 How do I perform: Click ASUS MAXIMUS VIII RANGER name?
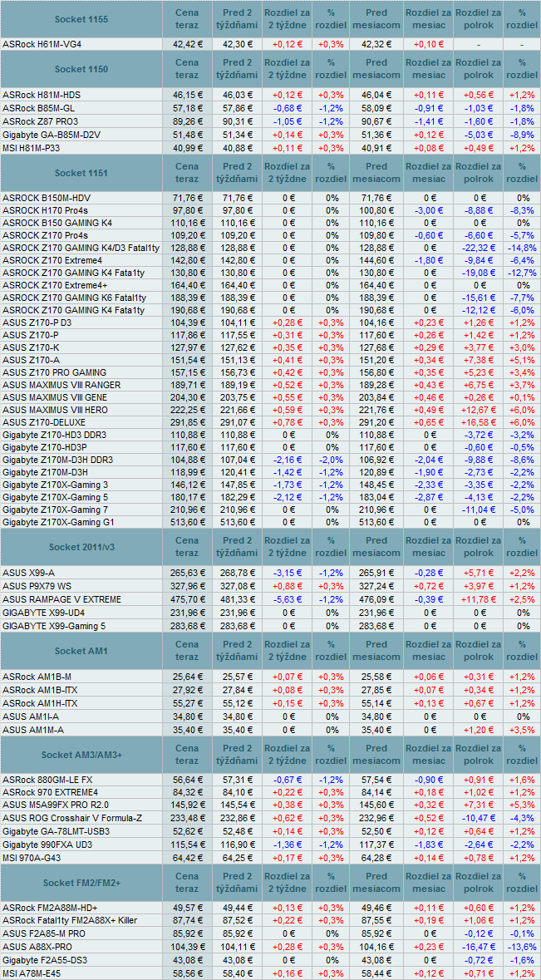click(x=61, y=385)
